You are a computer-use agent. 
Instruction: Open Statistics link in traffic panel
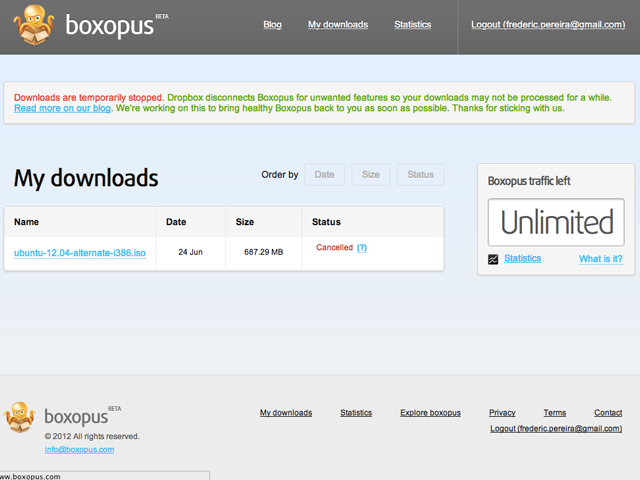[522, 258]
